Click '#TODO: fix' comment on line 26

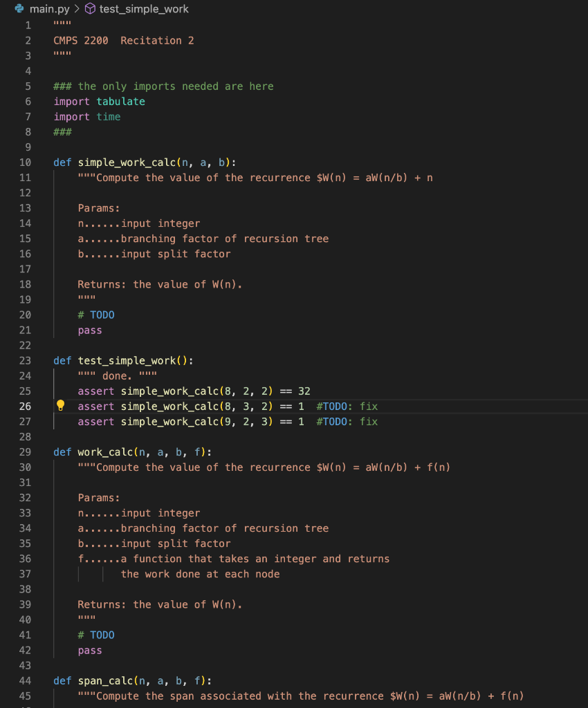coord(347,407)
